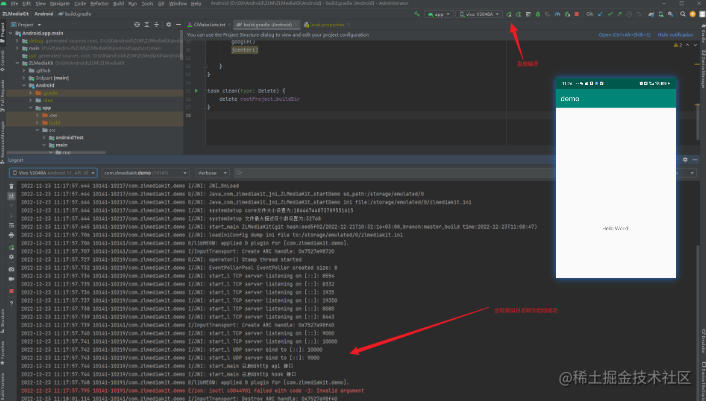Collapse all nodes in the Project panel toolbar
Image resolution: width=706 pixels, height=401 pixels.
(156, 25)
